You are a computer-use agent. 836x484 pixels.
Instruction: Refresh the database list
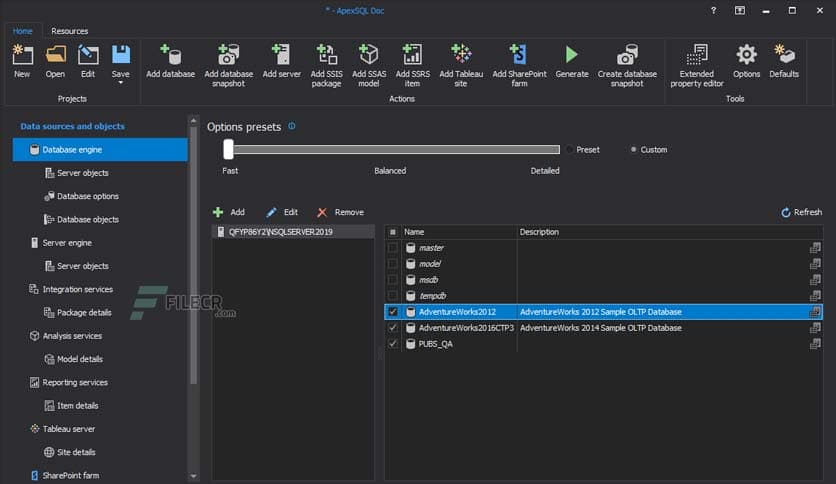point(801,212)
